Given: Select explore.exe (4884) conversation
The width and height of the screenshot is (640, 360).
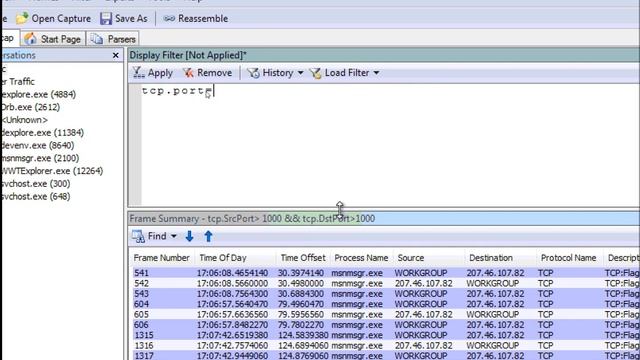Looking at the screenshot, I should pos(39,94).
